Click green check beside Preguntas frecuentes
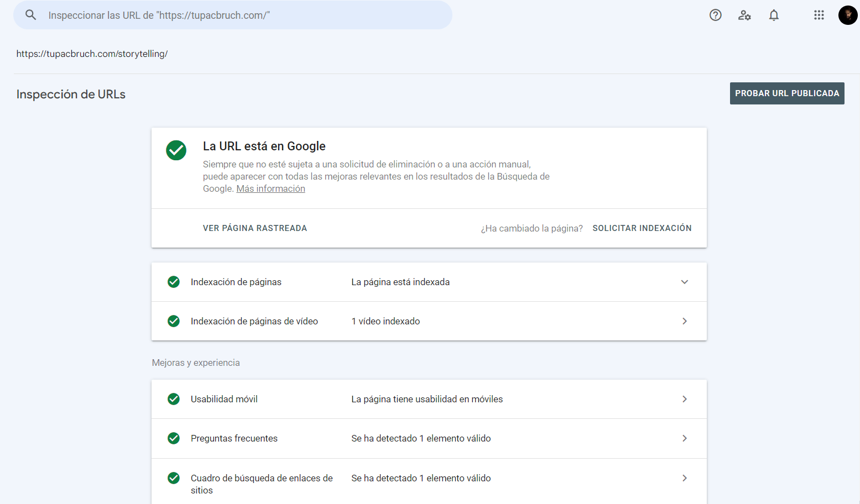The width and height of the screenshot is (860, 504). point(174,438)
